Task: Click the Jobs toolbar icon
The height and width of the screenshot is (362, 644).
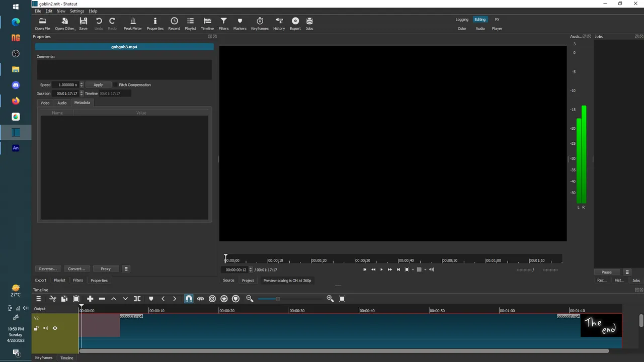Action: click(x=309, y=24)
